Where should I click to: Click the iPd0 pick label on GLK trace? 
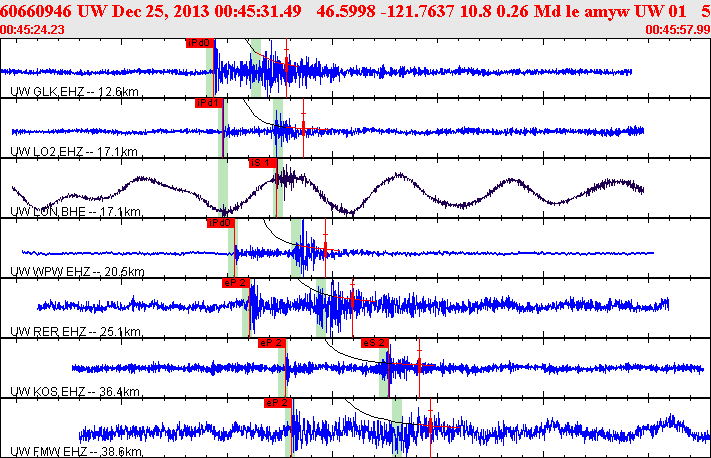(x=200, y=43)
